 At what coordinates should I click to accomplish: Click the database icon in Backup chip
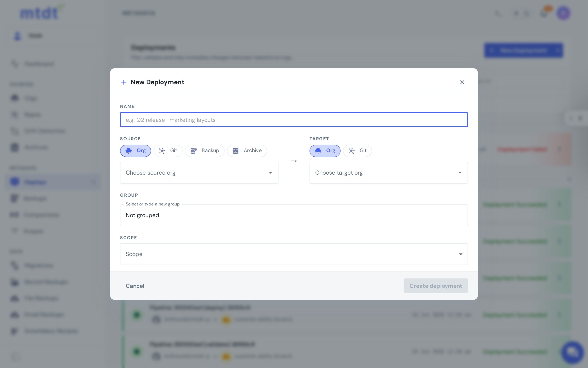(x=193, y=151)
